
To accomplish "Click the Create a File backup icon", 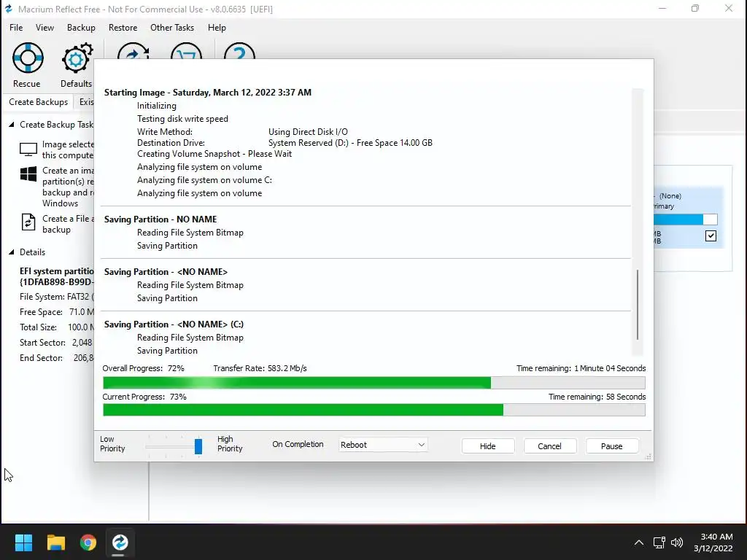I will coord(28,222).
